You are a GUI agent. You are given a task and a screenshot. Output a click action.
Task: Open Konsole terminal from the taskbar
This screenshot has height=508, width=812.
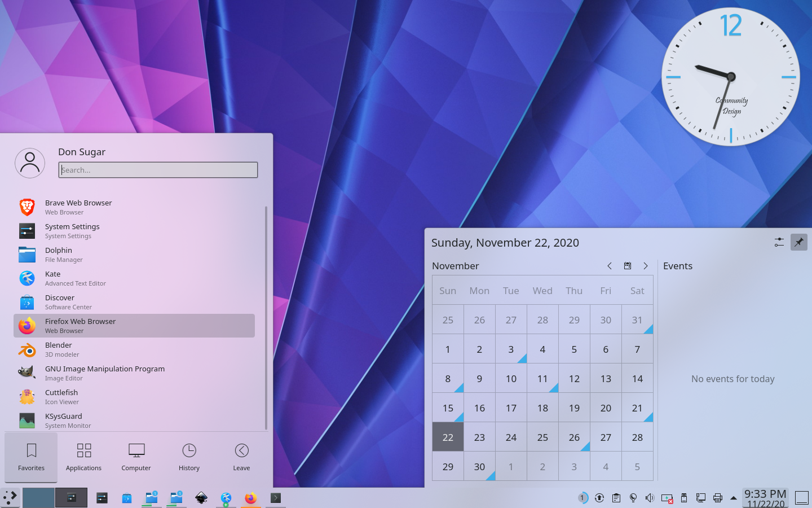tap(276, 498)
